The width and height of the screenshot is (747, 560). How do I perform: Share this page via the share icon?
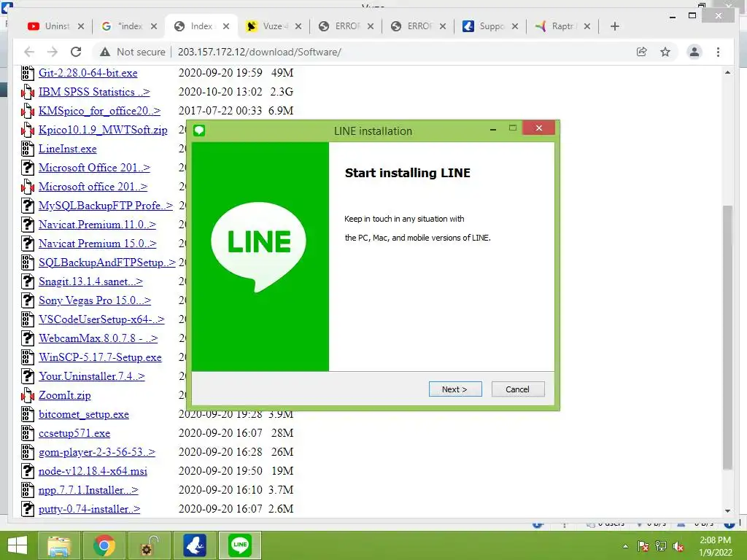(x=642, y=52)
